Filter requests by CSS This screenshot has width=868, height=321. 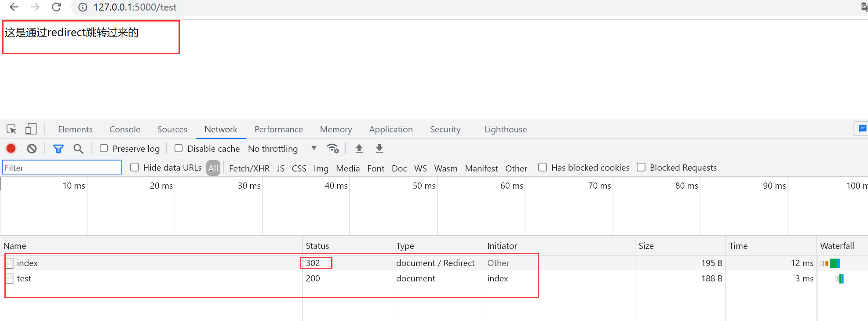point(299,168)
